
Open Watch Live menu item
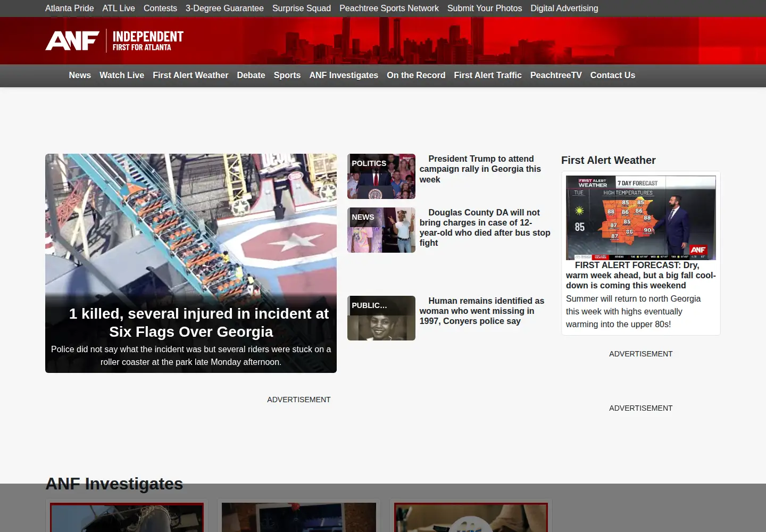[x=122, y=76]
